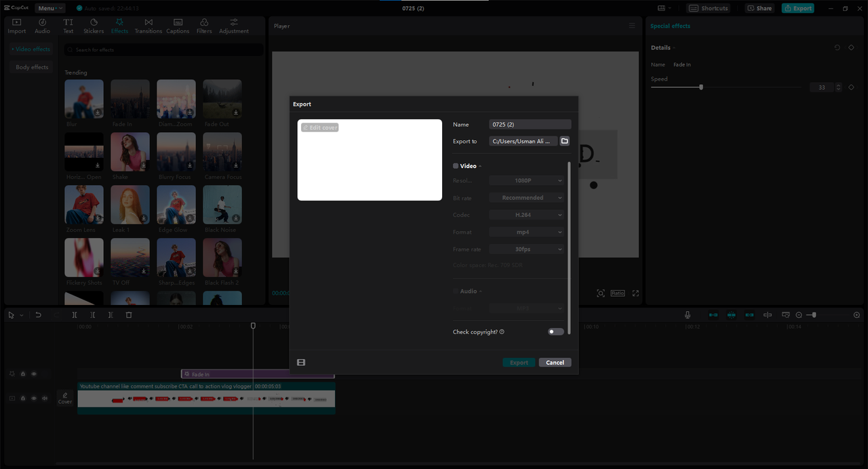Open the Frame rate 30fps dropdown

coord(526,249)
